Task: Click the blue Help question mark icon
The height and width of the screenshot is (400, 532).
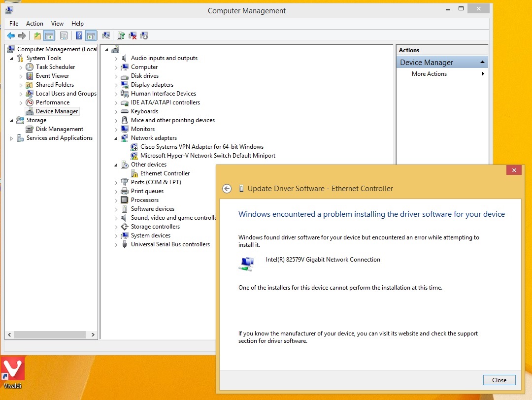Action: point(79,35)
